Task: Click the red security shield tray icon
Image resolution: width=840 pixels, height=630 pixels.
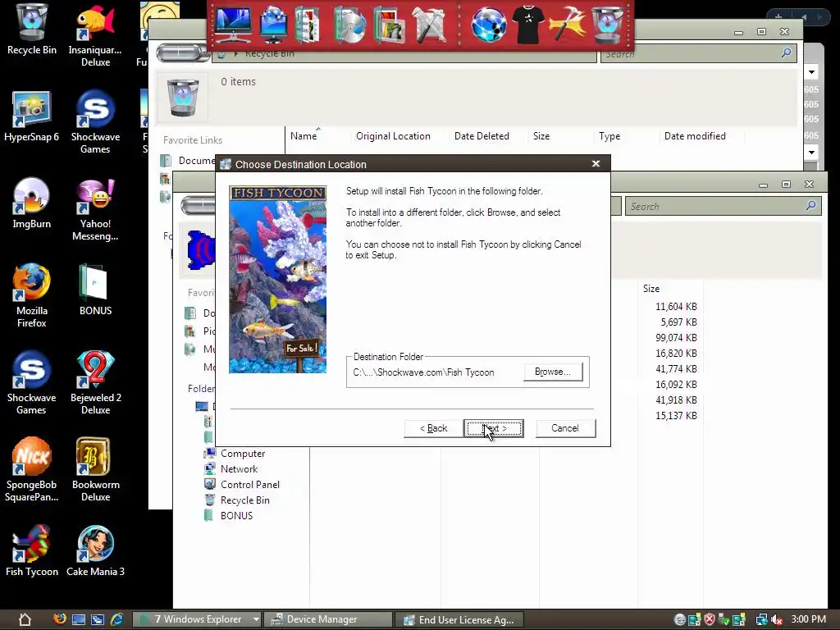Action: click(710, 620)
